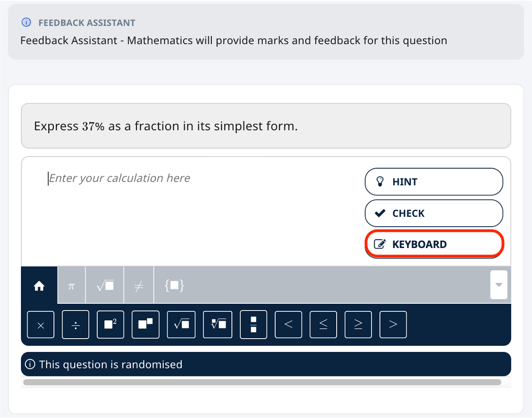Screen dimensions: 532x418
Task: Insert a square root template
Action: 181,324
